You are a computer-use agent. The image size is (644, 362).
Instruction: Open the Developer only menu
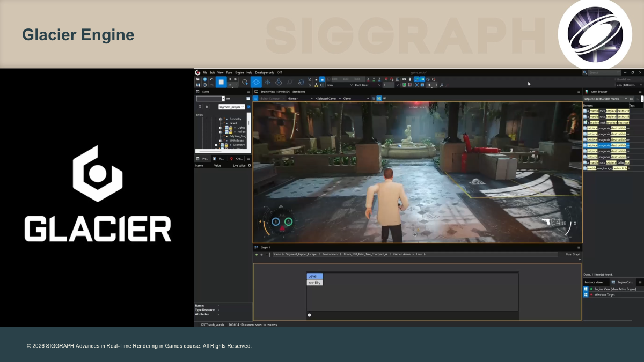(265, 72)
